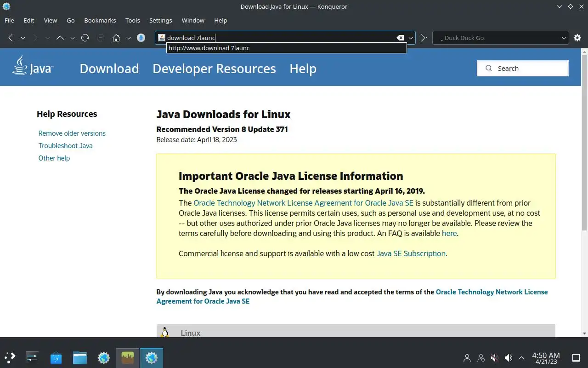This screenshot has height=368, width=588.
Task: Open the home button dropdown arrow
Action: coord(129,38)
